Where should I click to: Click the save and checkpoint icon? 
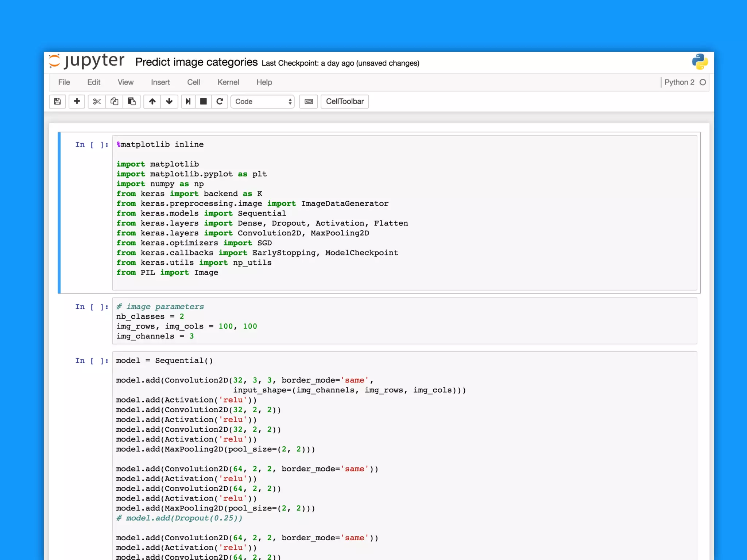[57, 101]
